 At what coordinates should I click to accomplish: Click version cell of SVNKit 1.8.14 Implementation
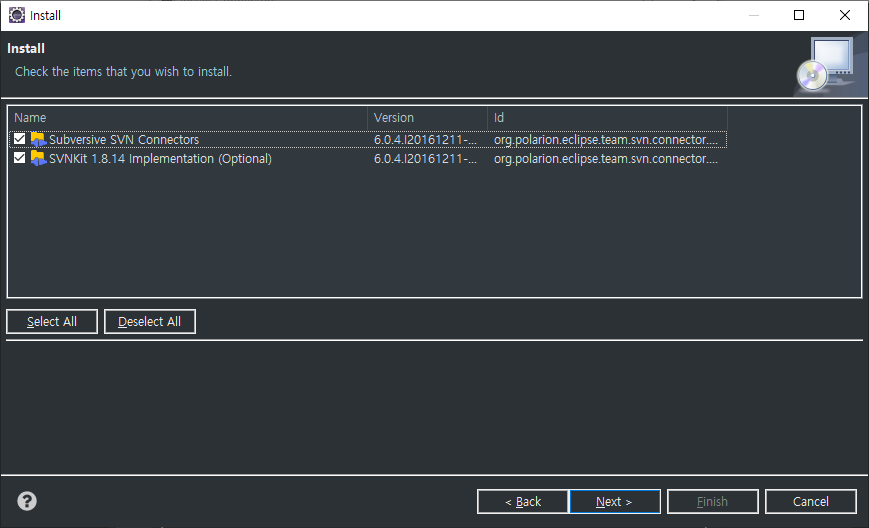tap(425, 158)
